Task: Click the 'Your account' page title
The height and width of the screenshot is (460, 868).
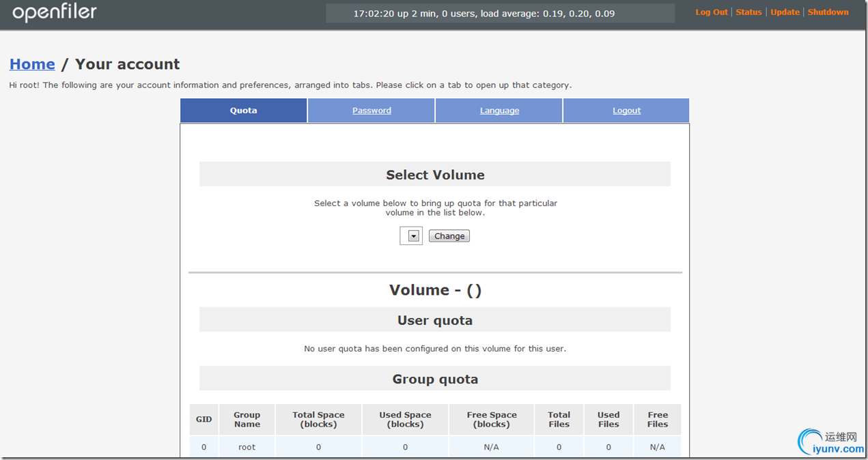Action: click(x=128, y=64)
